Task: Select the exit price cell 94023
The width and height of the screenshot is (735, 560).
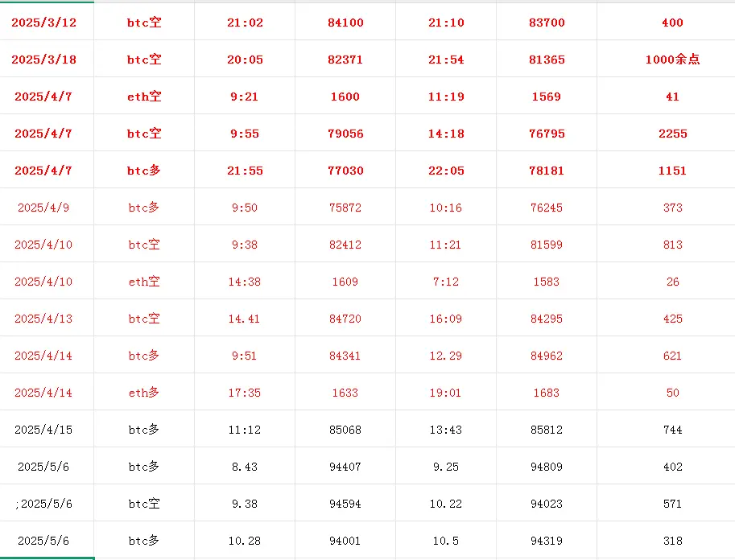Action: click(547, 504)
